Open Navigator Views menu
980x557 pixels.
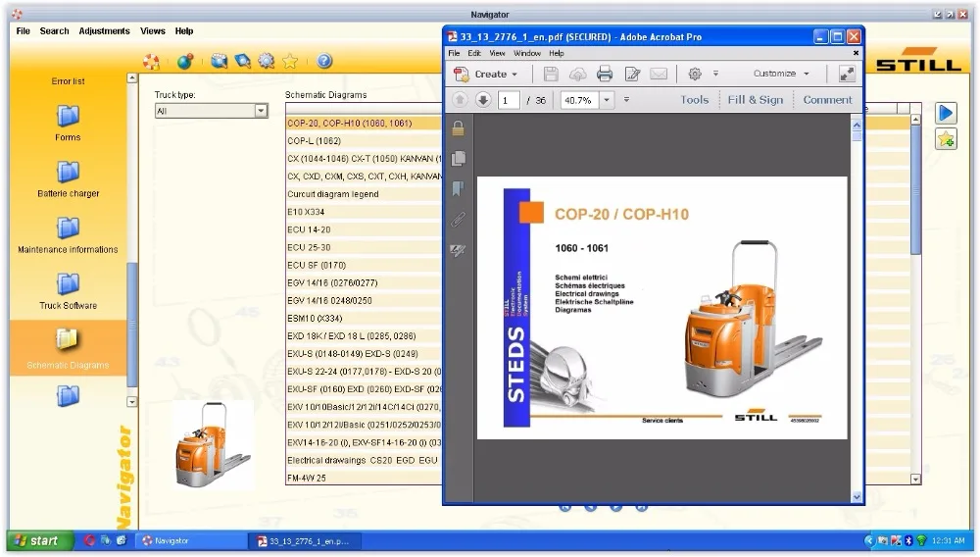click(153, 31)
